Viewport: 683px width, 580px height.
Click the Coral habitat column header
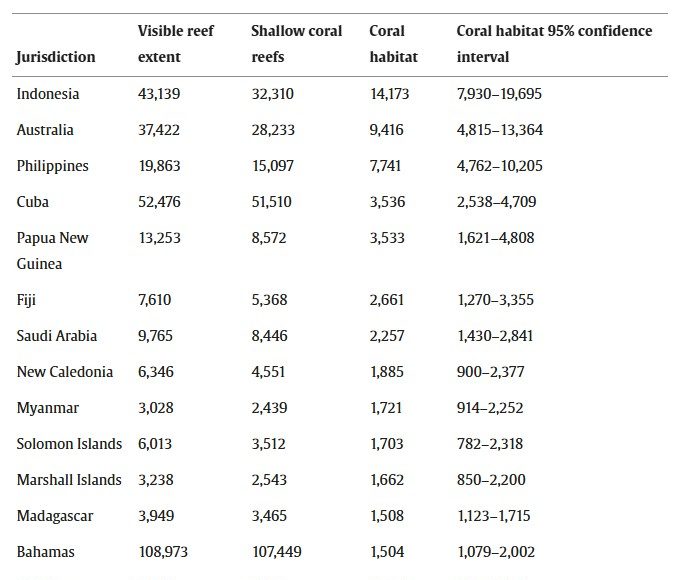point(393,44)
